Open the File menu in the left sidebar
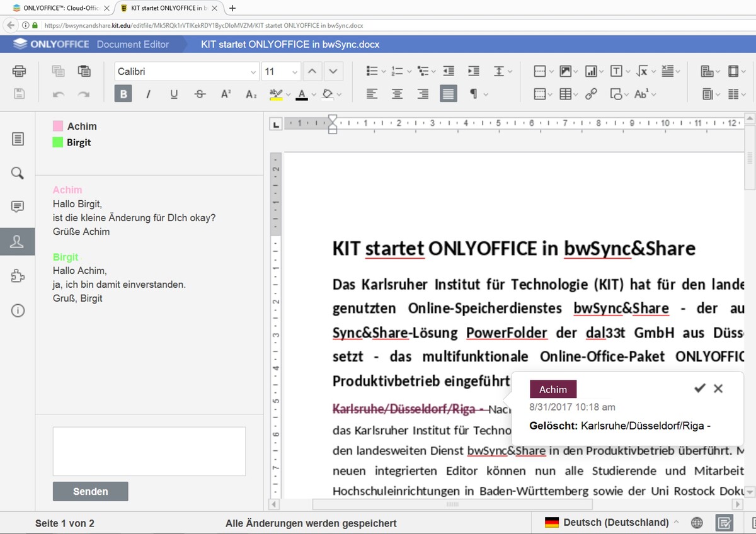This screenshot has width=756, height=534. coord(18,139)
